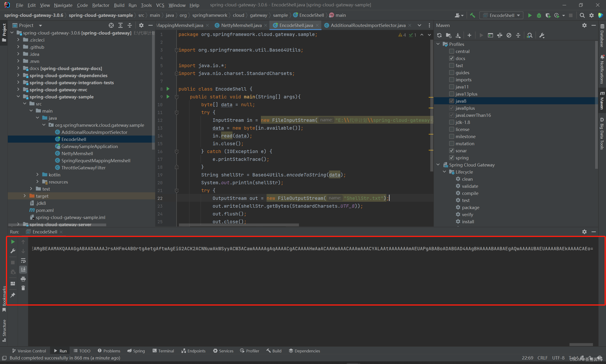
Task: Enable the fast Maven profile
Action: [x=451, y=66]
